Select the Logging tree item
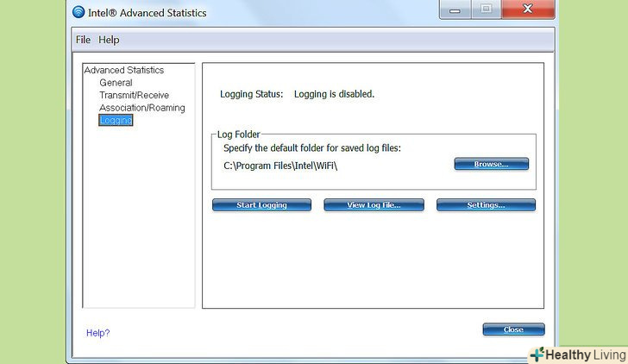 pos(116,120)
